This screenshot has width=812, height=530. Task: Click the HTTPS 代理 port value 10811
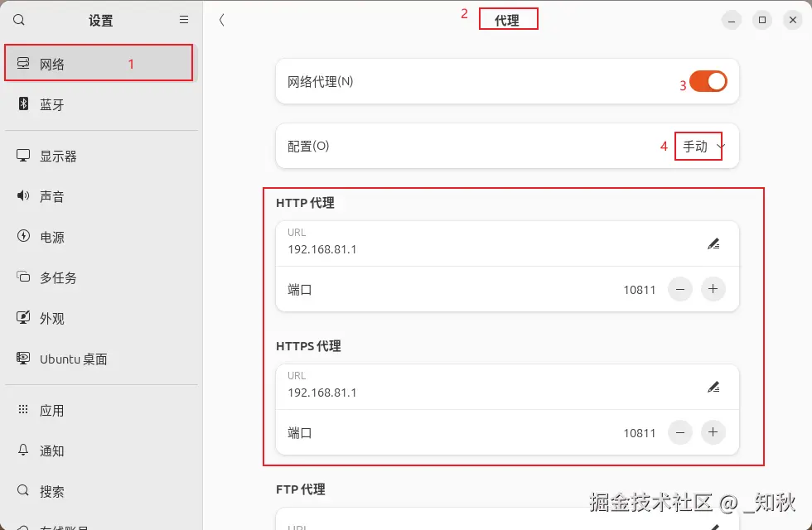[640, 433]
